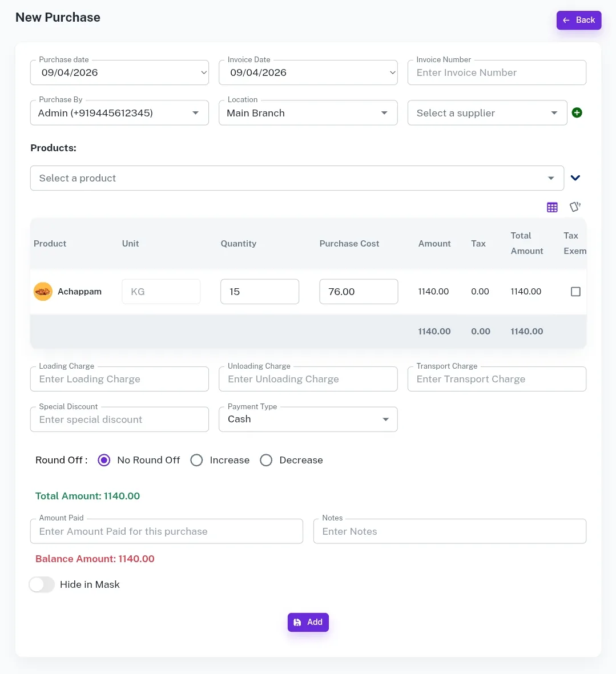The image size is (616, 674).
Task: Save the purchase with the Add button
Action: tap(308, 622)
